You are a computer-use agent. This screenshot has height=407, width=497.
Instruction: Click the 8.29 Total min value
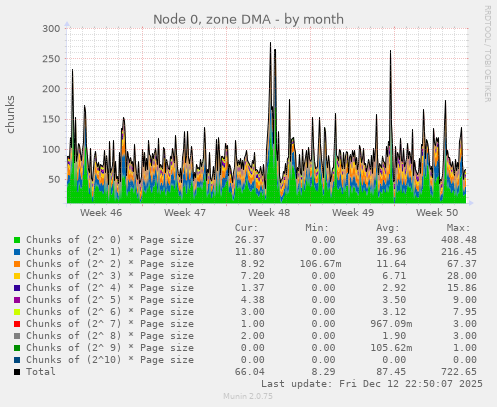coord(323,372)
